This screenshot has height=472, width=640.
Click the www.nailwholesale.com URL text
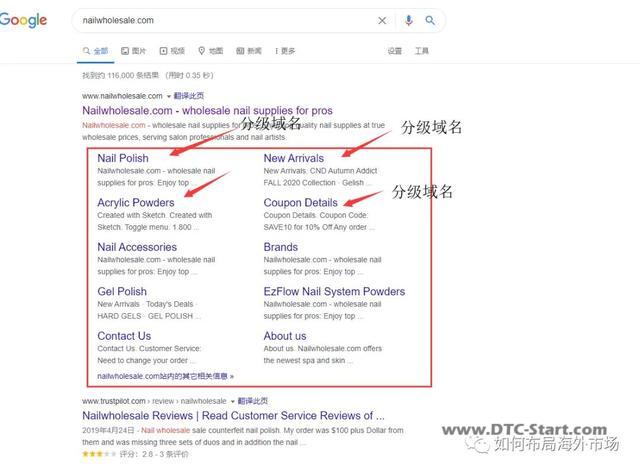(122, 96)
